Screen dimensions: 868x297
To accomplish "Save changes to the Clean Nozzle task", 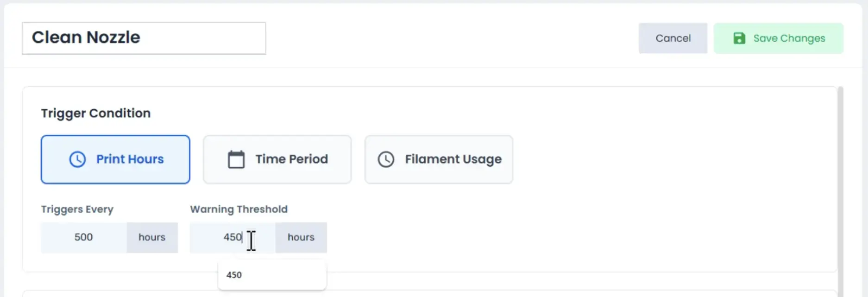I will 778,38.
